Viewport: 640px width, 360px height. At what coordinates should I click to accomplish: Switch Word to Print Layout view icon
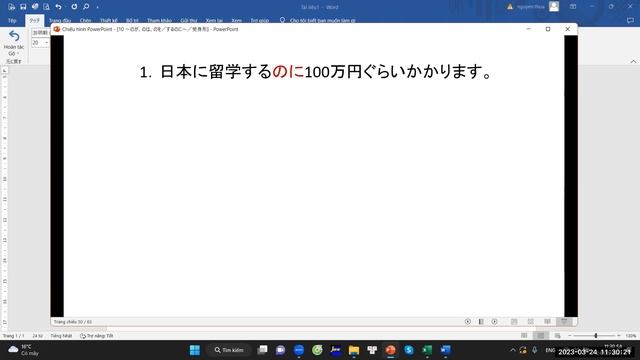[540, 336]
